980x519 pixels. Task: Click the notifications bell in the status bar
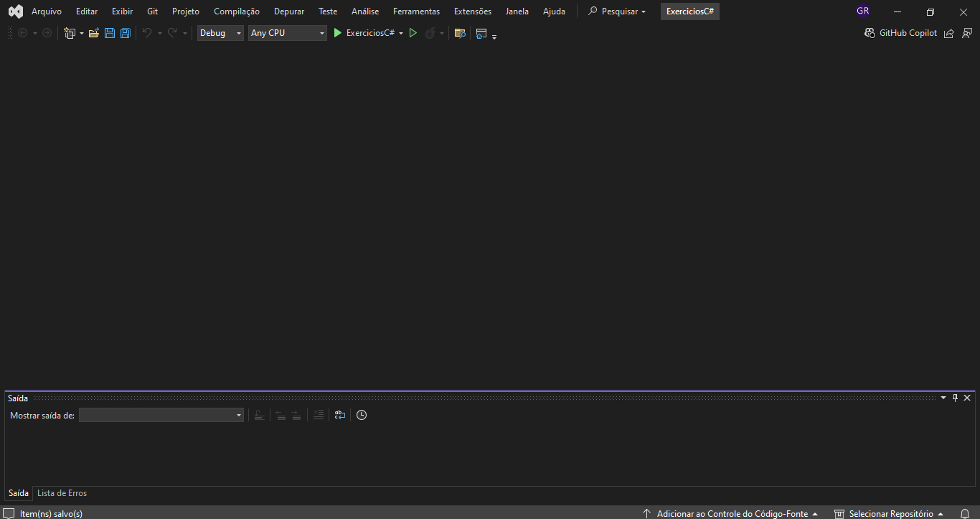click(965, 514)
